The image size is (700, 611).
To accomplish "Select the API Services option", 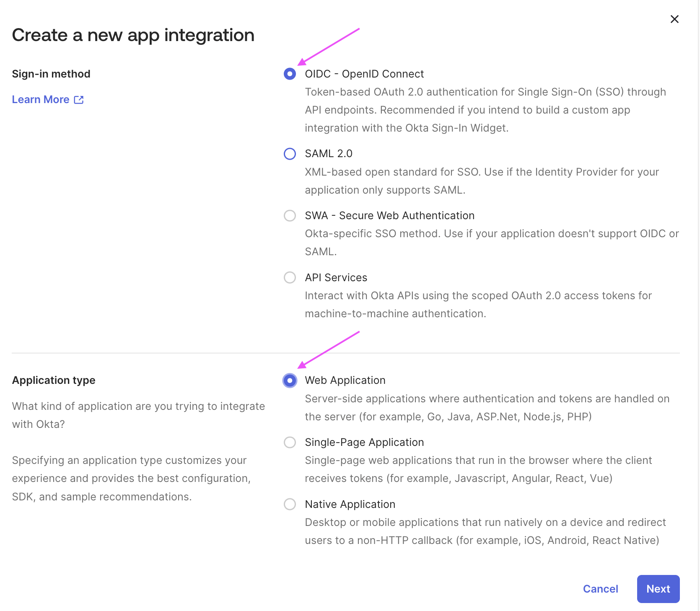I will coord(290,277).
